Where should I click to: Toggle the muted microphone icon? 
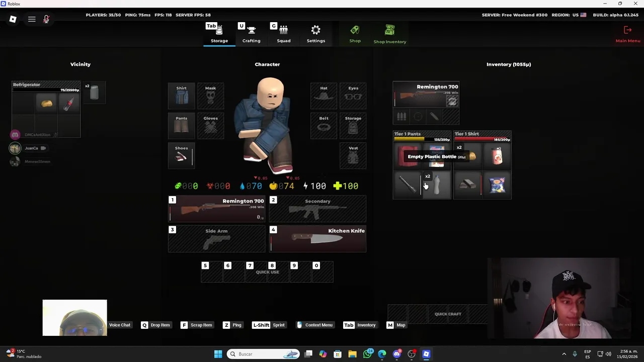pos(46,19)
